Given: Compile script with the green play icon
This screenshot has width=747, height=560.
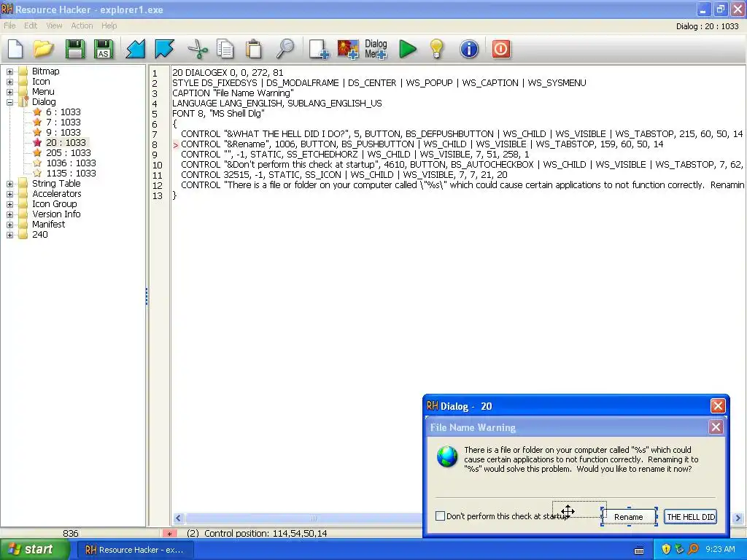Looking at the screenshot, I should click(407, 49).
